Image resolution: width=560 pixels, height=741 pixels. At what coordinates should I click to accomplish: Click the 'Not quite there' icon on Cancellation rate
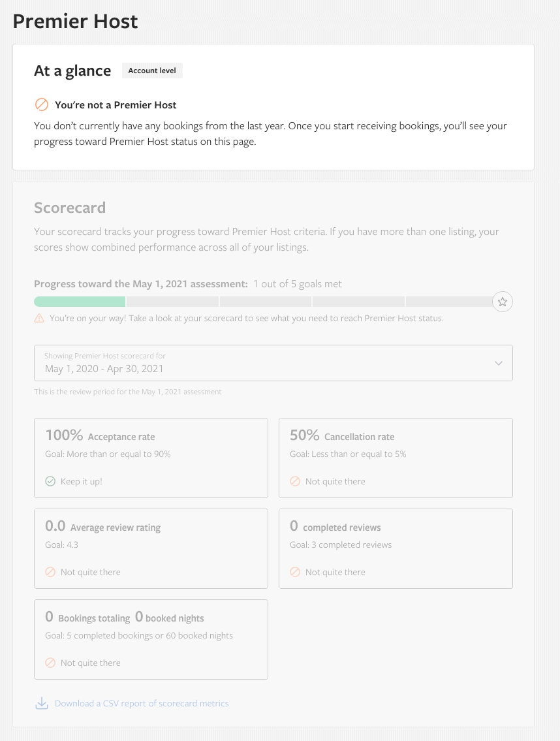point(295,481)
